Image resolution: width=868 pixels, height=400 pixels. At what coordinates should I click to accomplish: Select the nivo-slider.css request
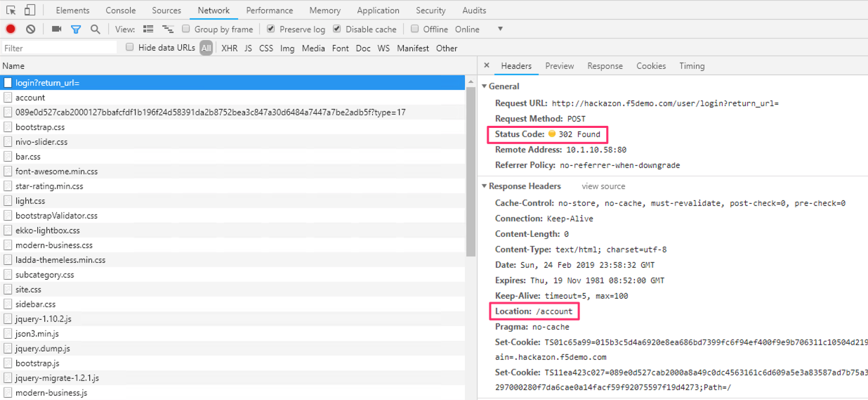[232, 142]
